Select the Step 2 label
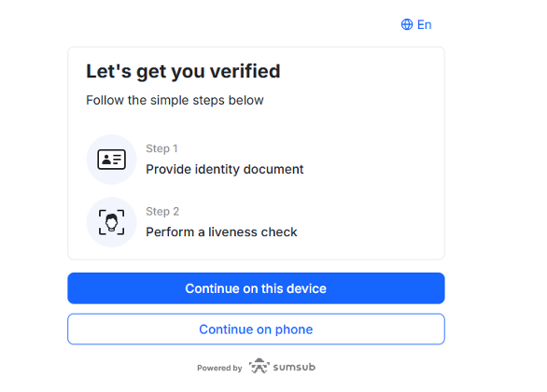Screen dimensions: 547x392 [x=162, y=211]
